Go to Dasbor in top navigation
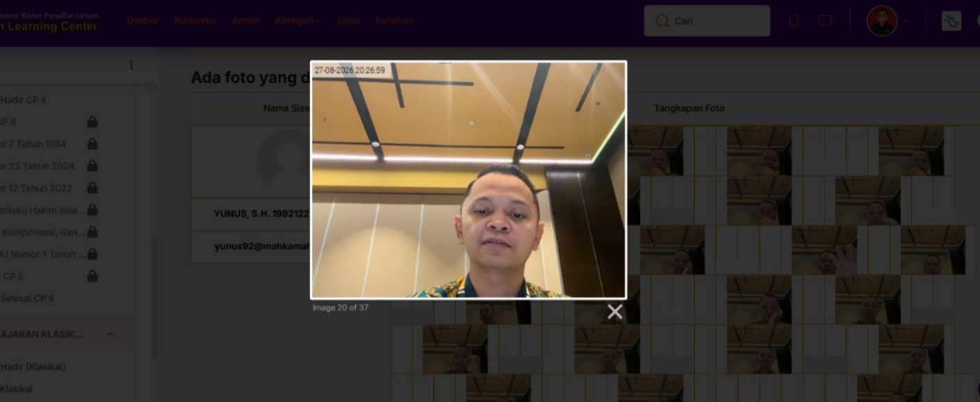 pos(142,21)
